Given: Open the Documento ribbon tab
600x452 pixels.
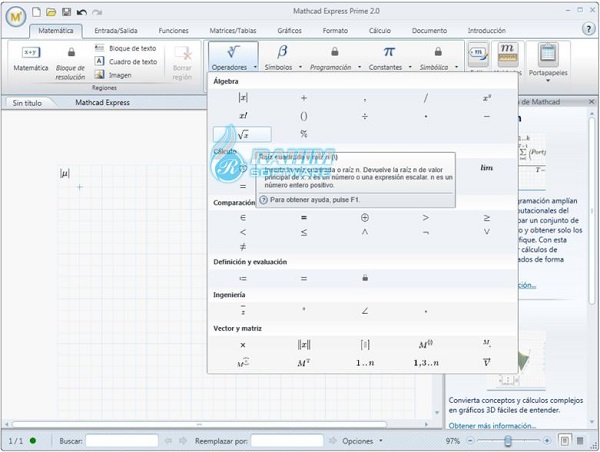Looking at the screenshot, I should pos(429,31).
